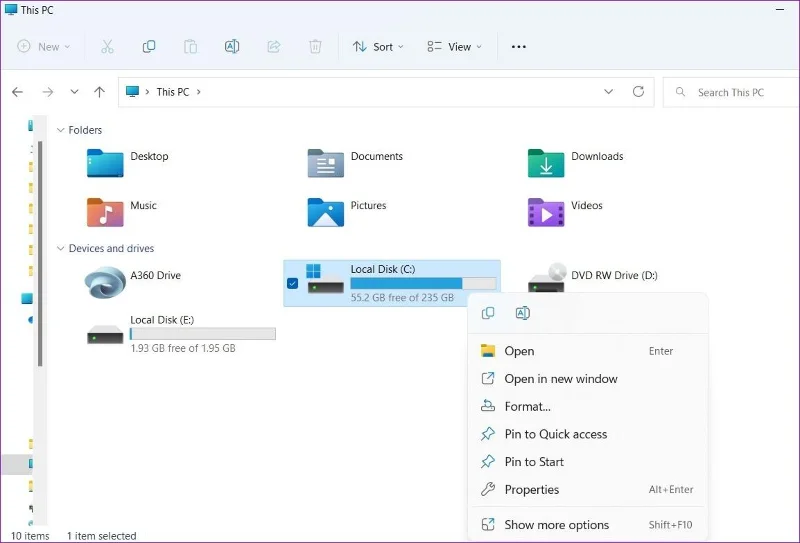Click the Music folder name
The height and width of the screenshot is (543, 800).
pyautogui.click(x=143, y=206)
